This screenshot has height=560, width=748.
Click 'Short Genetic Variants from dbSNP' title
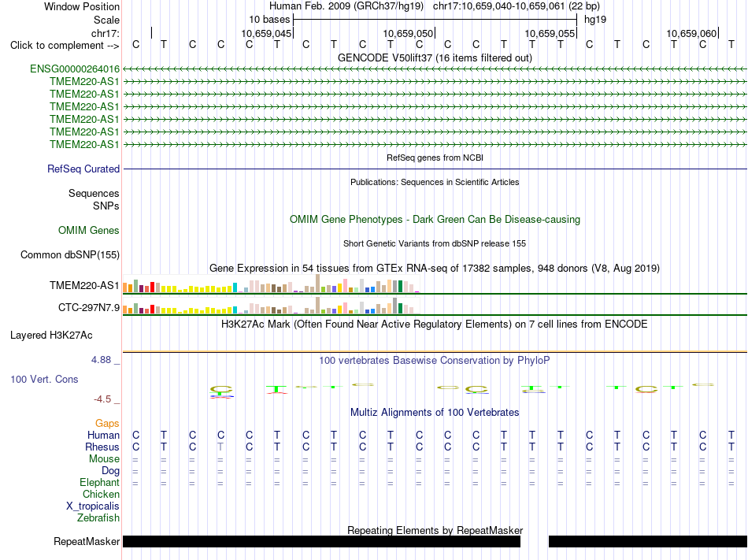click(435, 243)
